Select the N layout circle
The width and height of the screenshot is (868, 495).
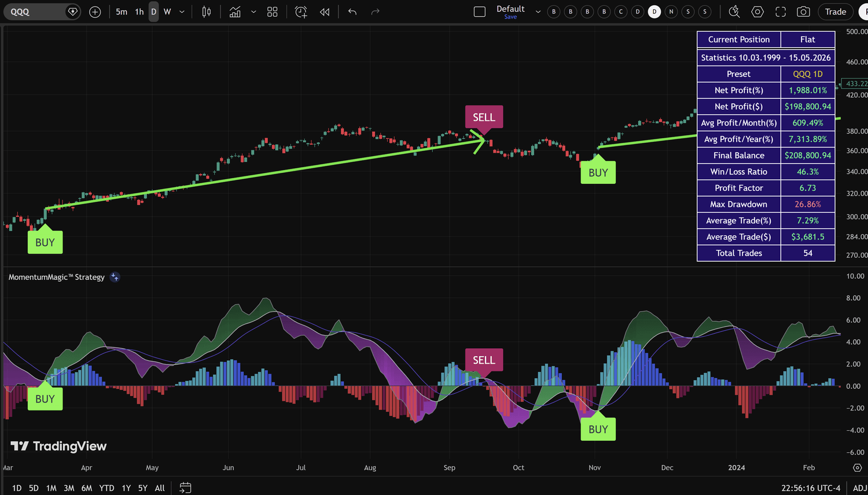pyautogui.click(x=671, y=12)
